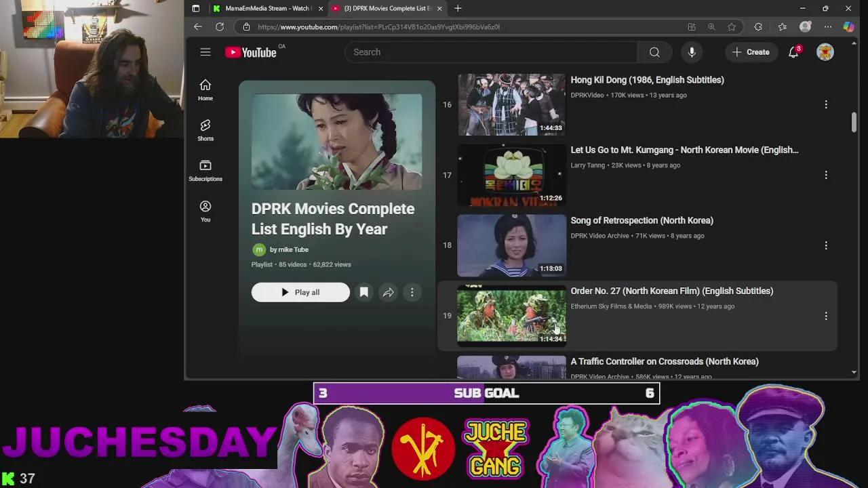Open options for Order No. 27 video
This screenshot has width=868, height=488.
point(826,316)
